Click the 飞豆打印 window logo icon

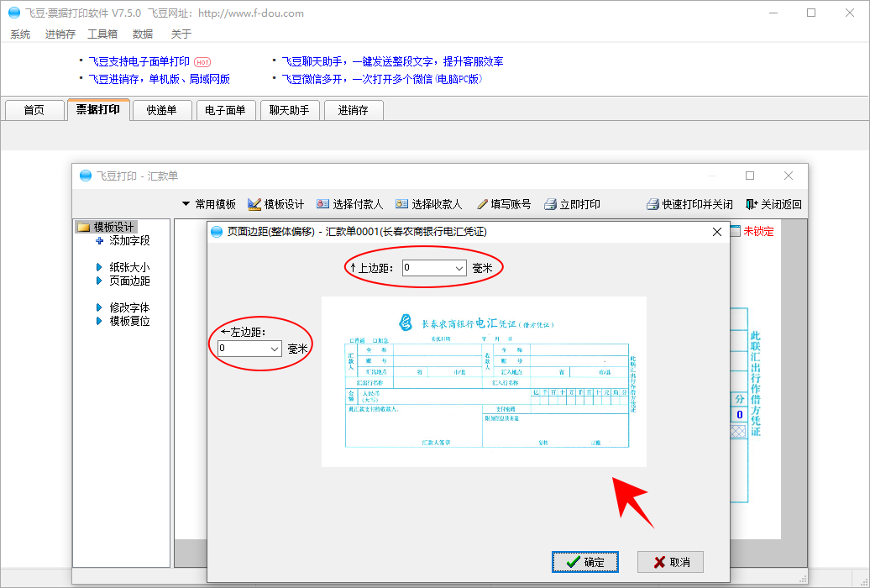click(86, 176)
